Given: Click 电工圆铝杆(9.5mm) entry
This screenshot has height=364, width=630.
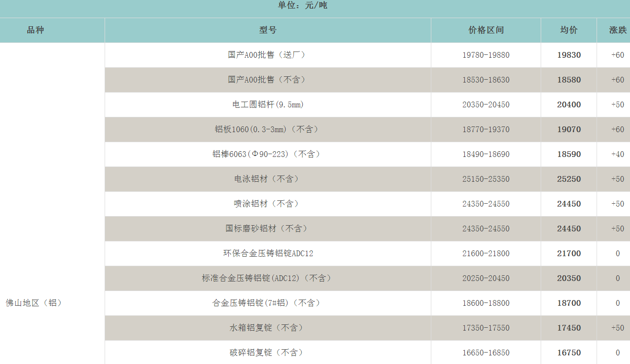Looking at the screenshot, I should [x=267, y=104].
